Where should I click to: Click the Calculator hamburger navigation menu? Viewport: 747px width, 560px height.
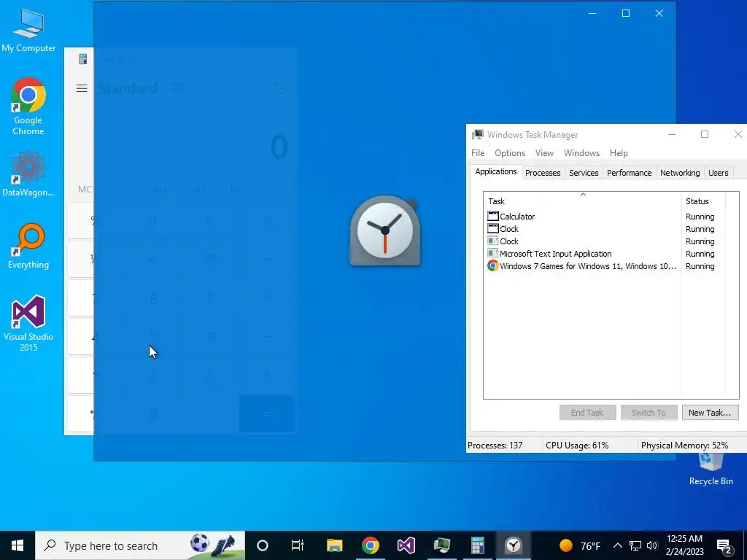tap(82, 88)
